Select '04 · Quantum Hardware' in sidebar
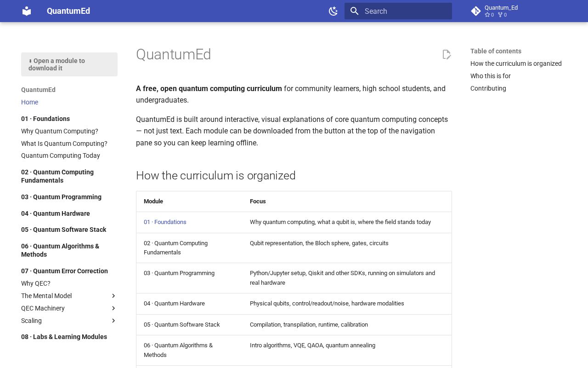 pos(56,213)
